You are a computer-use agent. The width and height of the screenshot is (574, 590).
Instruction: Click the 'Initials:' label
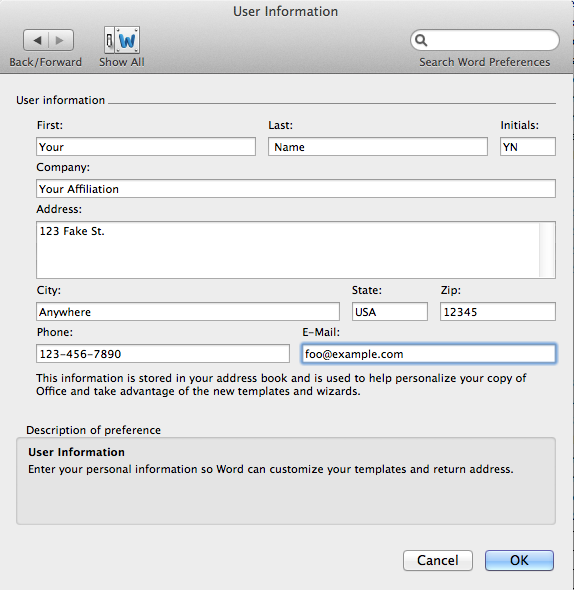pos(520,125)
